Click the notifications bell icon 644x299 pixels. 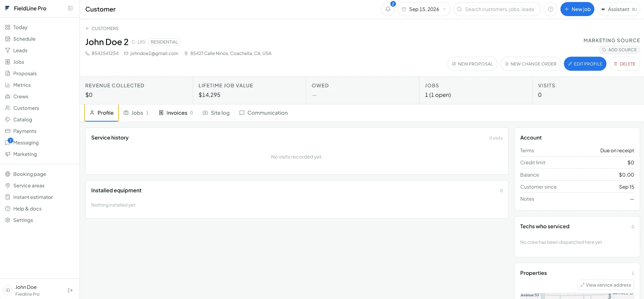point(388,9)
